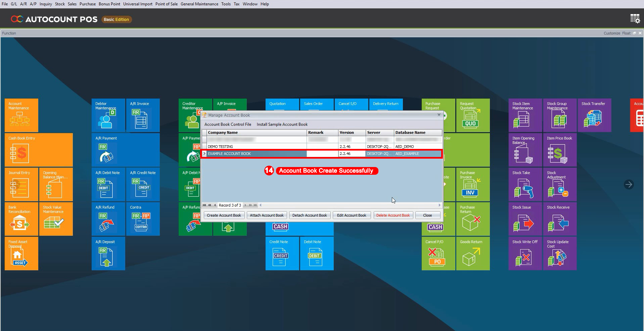This screenshot has height=331, width=644.
Task: Jump to first record navigator button
Action: tap(204, 205)
